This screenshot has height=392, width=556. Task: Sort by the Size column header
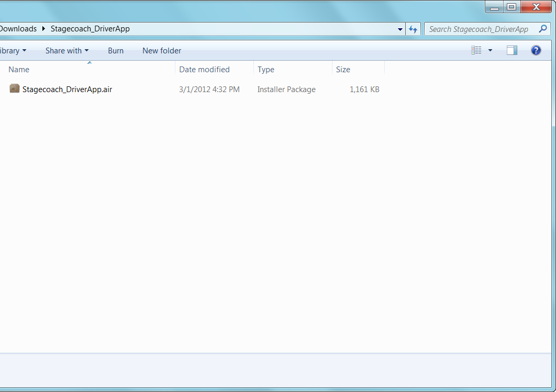(x=343, y=70)
